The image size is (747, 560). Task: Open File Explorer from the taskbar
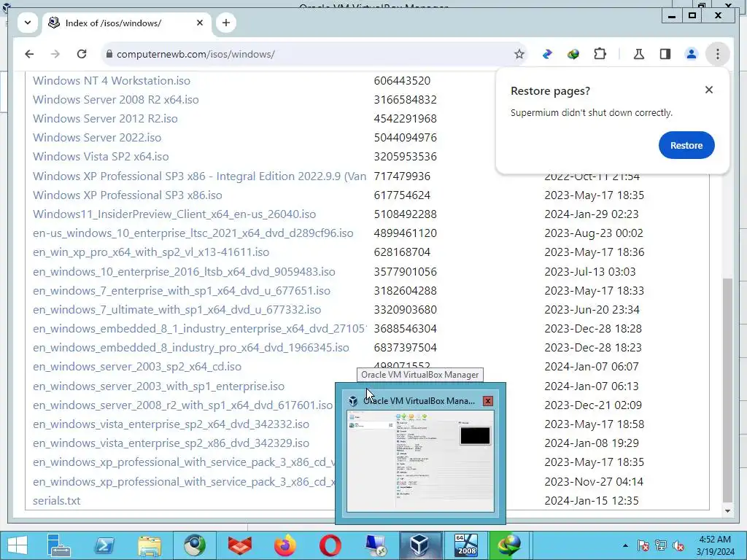click(x=150, y=545)
